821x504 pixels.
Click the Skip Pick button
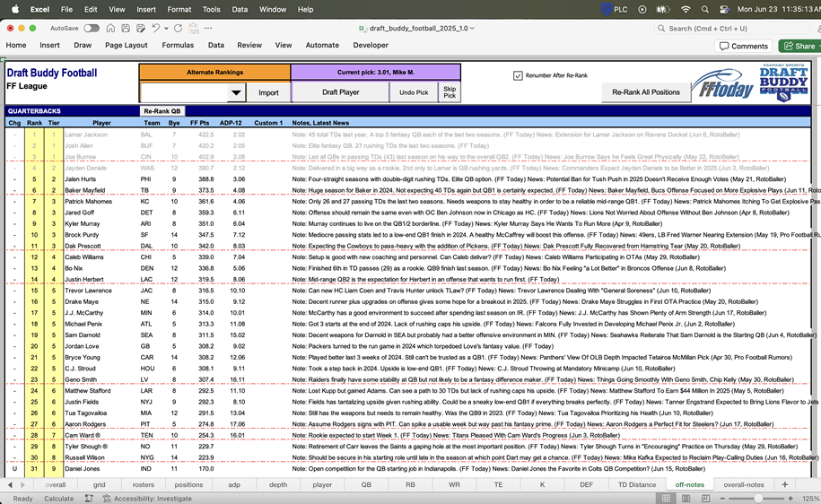tap(450, 92)
